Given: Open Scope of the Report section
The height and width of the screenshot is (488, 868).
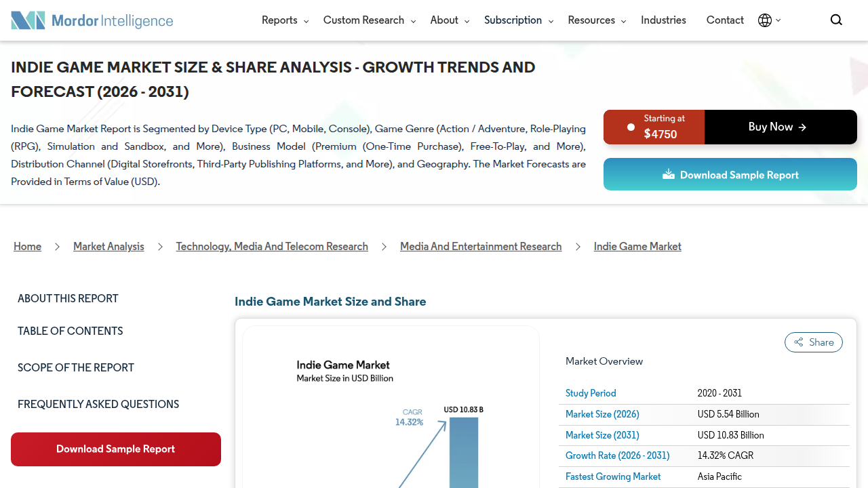Looking at the screenshot, I should pyautogui.click(x=76, y=368).
